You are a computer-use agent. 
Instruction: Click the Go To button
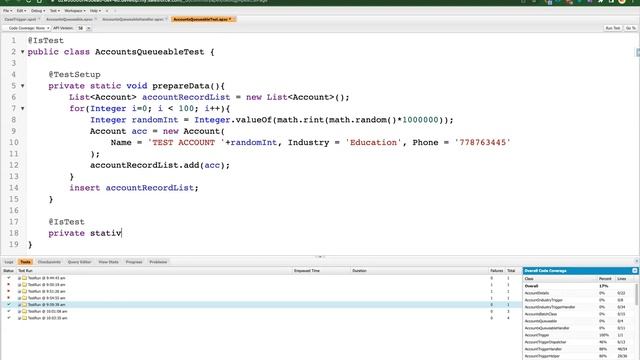(x=630, y=28)
